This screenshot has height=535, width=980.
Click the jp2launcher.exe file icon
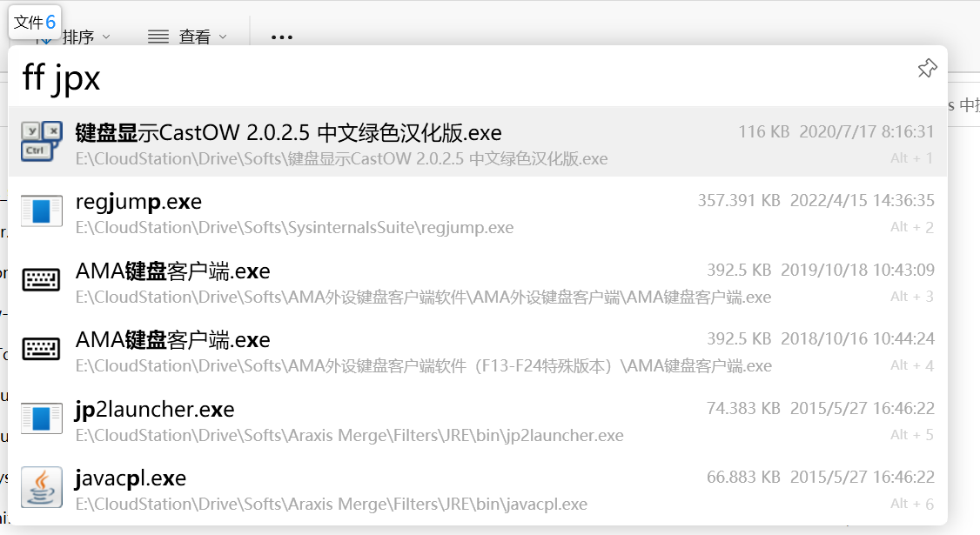click(x=41, y=418)
